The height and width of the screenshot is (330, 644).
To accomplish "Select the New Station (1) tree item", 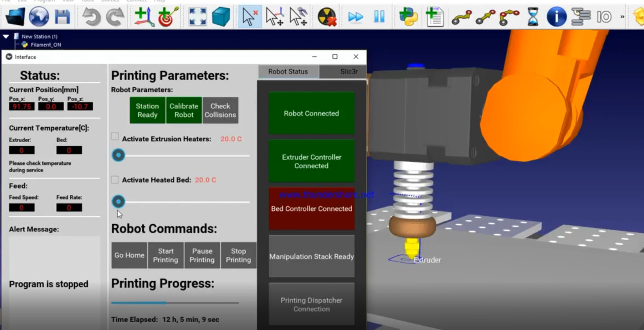I will pyautogui.click(x=39, y=36).
